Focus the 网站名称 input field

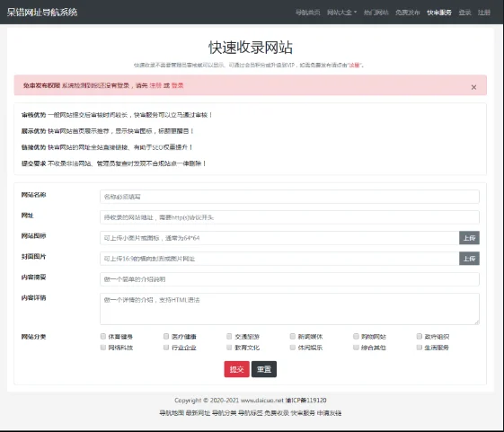click(289, 197)
